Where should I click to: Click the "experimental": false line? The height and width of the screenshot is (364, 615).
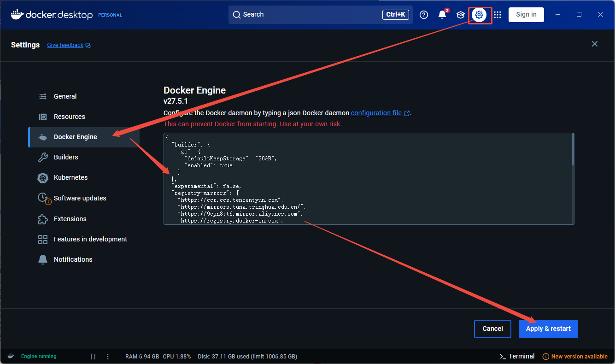click(206, 186)
